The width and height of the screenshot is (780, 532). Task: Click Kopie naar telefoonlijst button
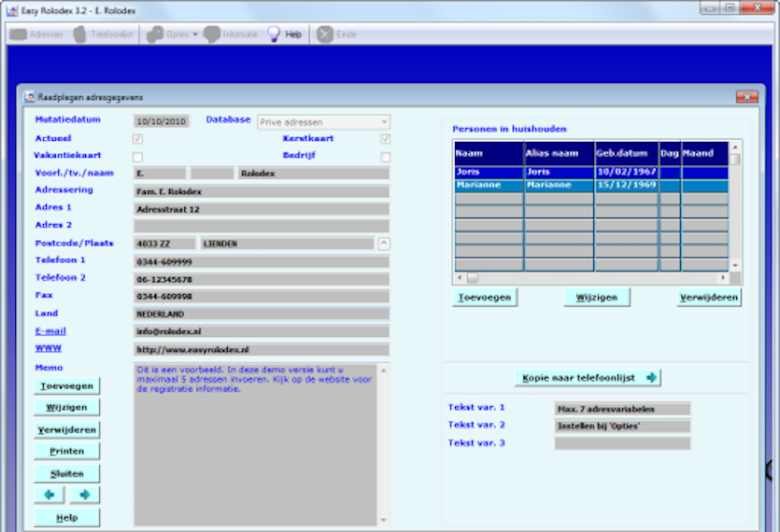tap(588, 378)
